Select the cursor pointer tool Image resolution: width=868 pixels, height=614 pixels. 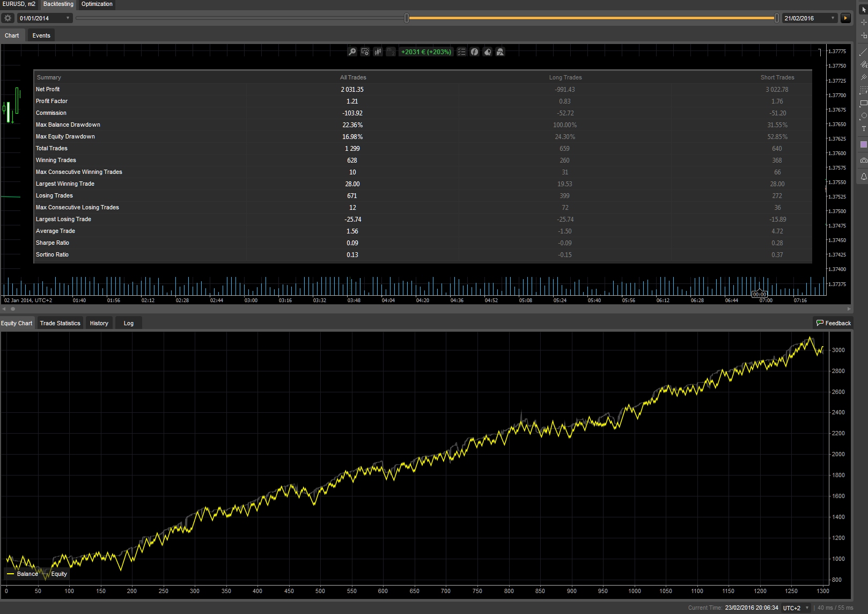tap(863, 10)
